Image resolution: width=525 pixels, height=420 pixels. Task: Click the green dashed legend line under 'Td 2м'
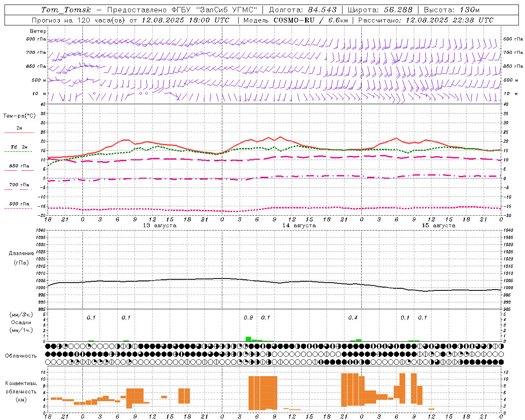(x=18, y=151)
